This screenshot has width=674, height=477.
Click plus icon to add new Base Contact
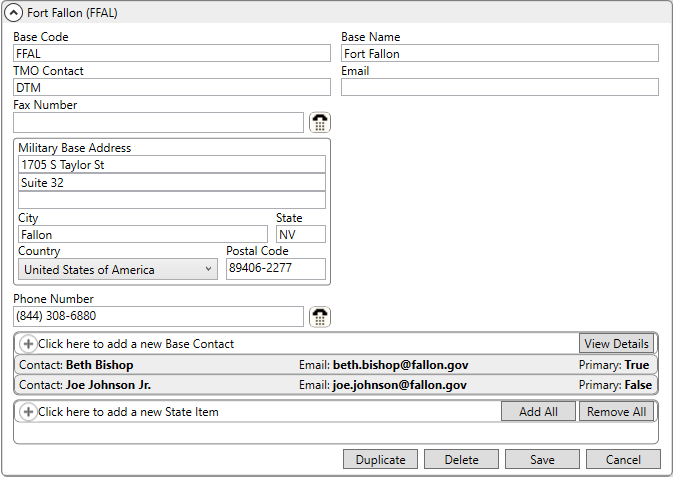[28, 344]
